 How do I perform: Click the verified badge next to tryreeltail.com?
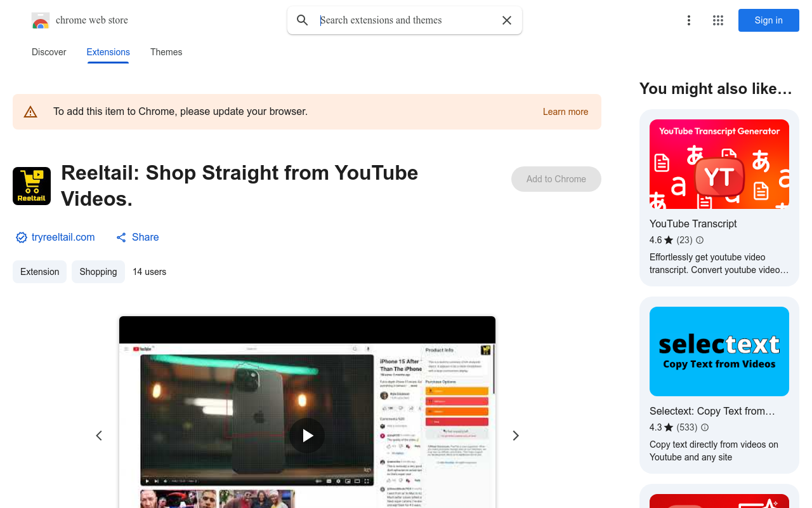(22, 237)
